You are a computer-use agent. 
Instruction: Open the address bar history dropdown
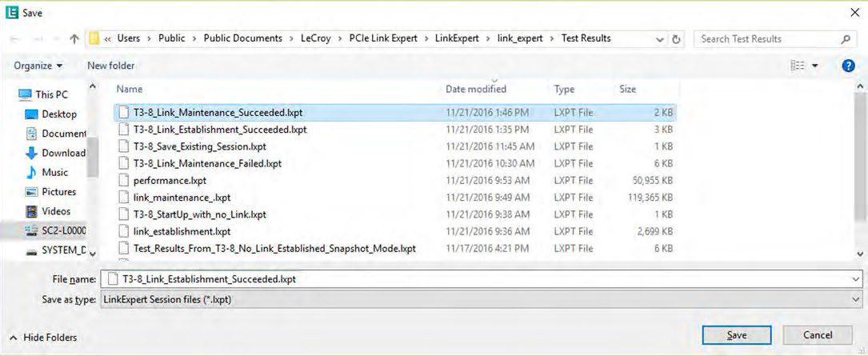[659, 39]
